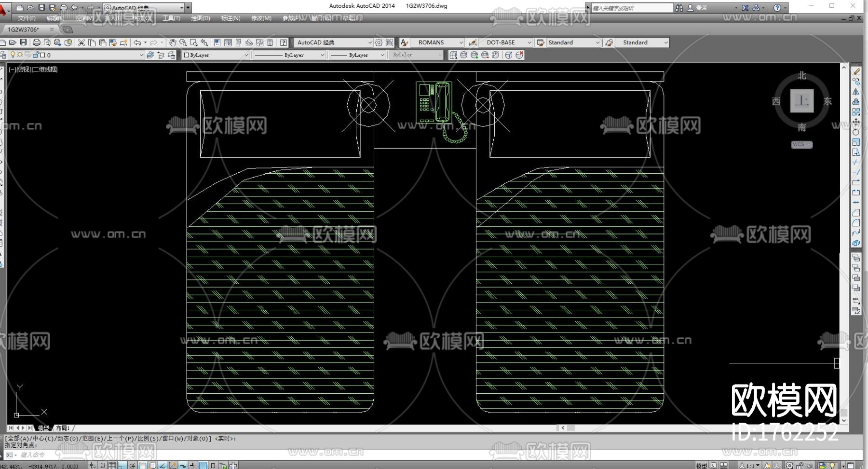Toggle layer 0 freeze sun icon
This screenshot has width=868, height=469.
pos(20,55)
